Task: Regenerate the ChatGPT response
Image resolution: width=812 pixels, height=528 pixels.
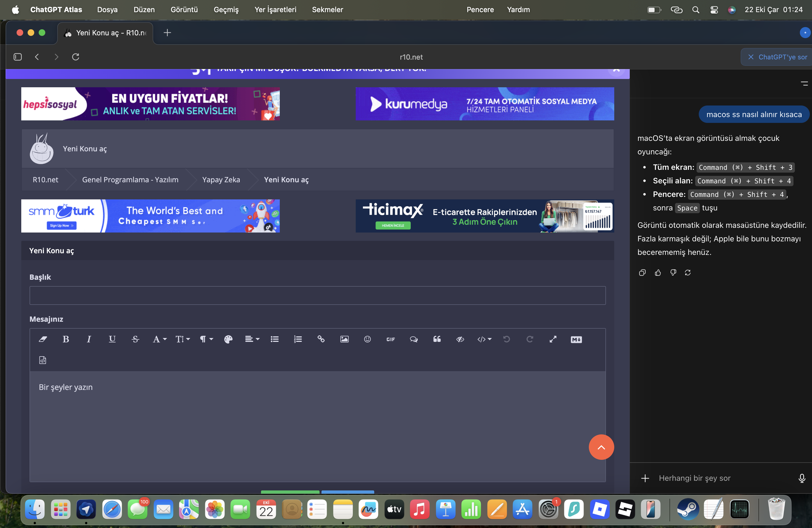Action: (688, 273)
